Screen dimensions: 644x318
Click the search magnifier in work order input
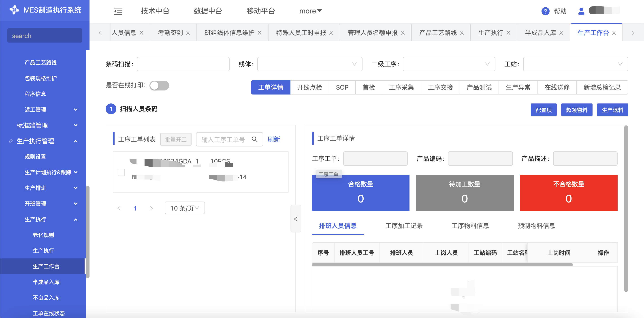[254, 139]
